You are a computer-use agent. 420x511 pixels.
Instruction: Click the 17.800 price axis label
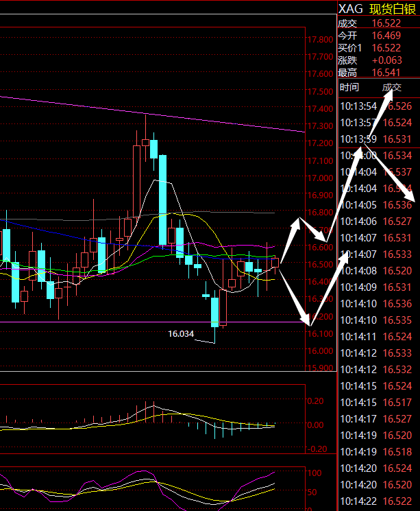(321, 40)
